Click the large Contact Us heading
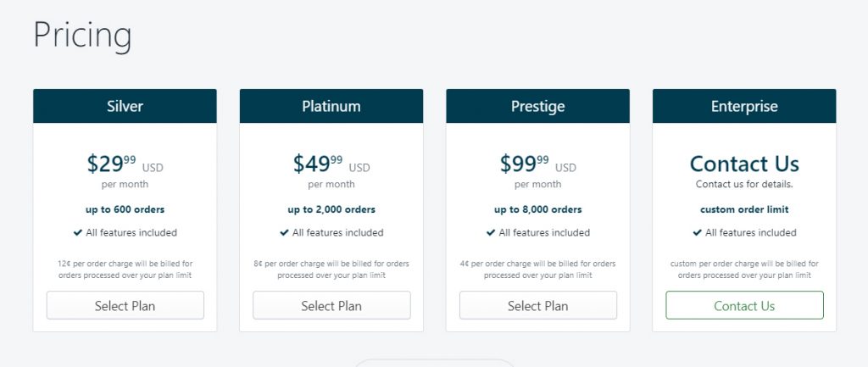This screenshot has height=367, width=868. [744, 164]
